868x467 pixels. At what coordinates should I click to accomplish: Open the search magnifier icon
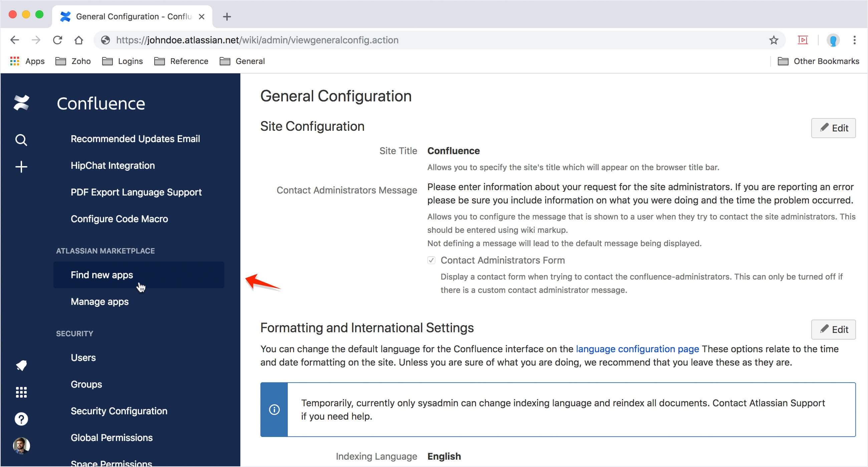tap(21, 140)
